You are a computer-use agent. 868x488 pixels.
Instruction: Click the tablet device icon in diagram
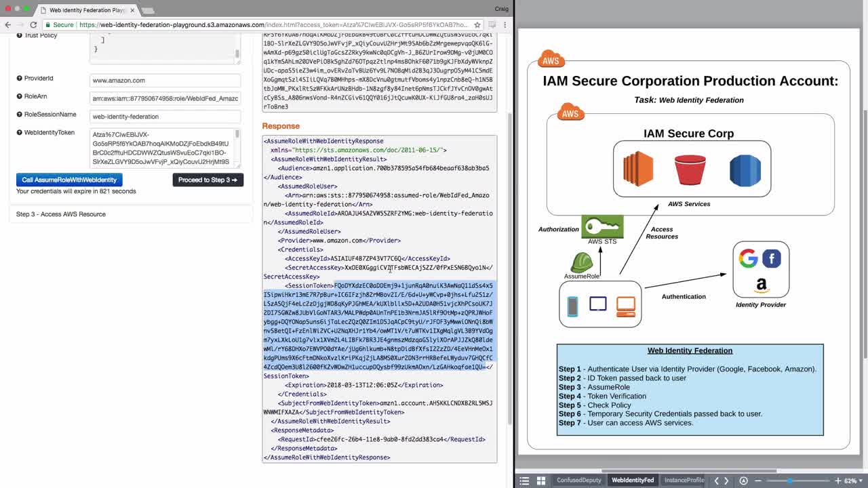[598, 304]
